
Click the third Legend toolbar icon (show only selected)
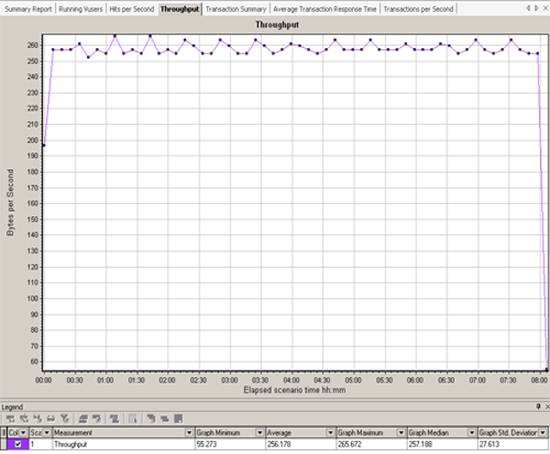(x=38, y=419)
